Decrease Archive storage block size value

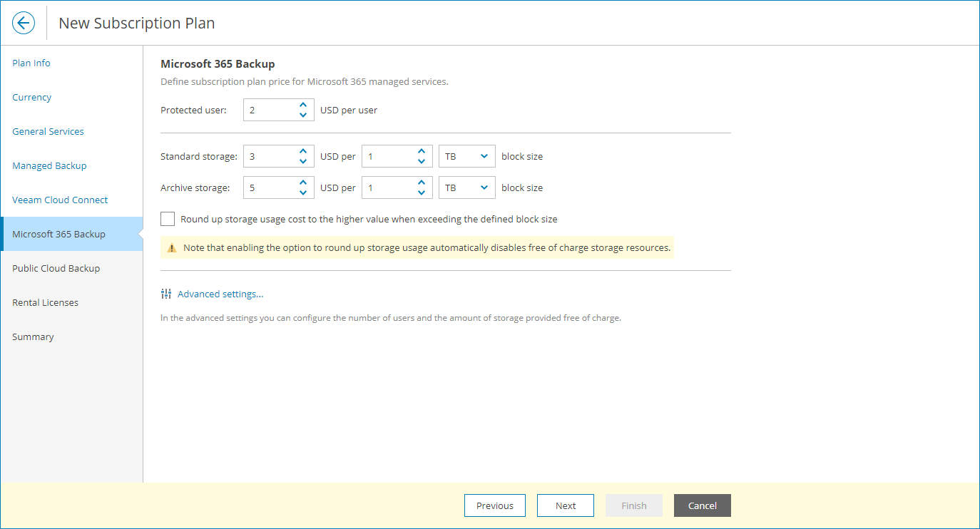422,193
